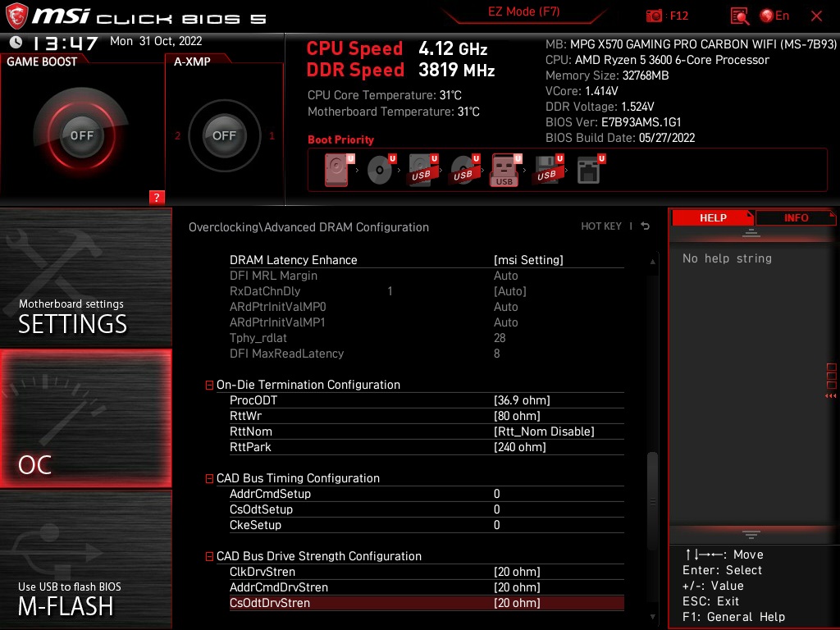
Task: Select the highlighted USB key boot icon
Action: [x=505, y=171]
